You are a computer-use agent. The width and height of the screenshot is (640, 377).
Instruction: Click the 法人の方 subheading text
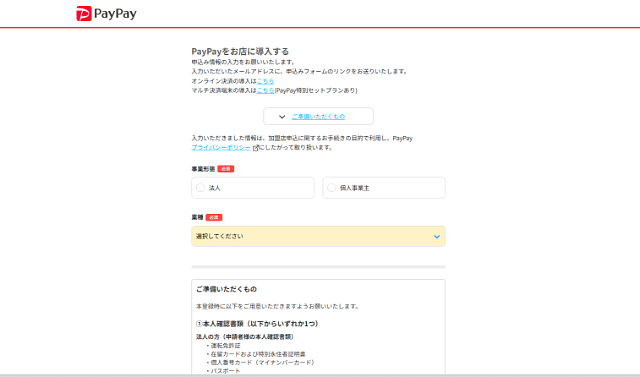click(245, 337)
